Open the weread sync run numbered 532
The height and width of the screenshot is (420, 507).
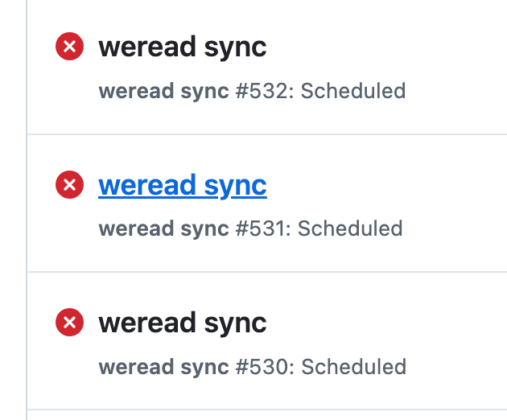(x=182, y=47)
